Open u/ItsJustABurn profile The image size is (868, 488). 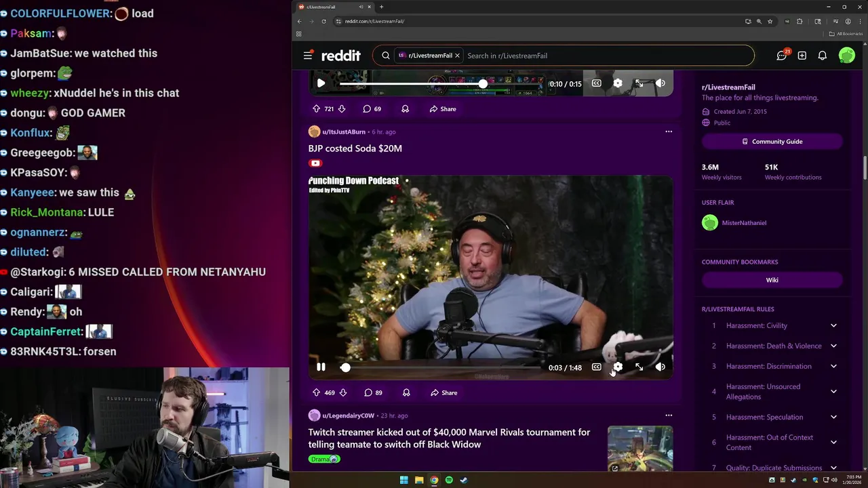tap(344, 131)
